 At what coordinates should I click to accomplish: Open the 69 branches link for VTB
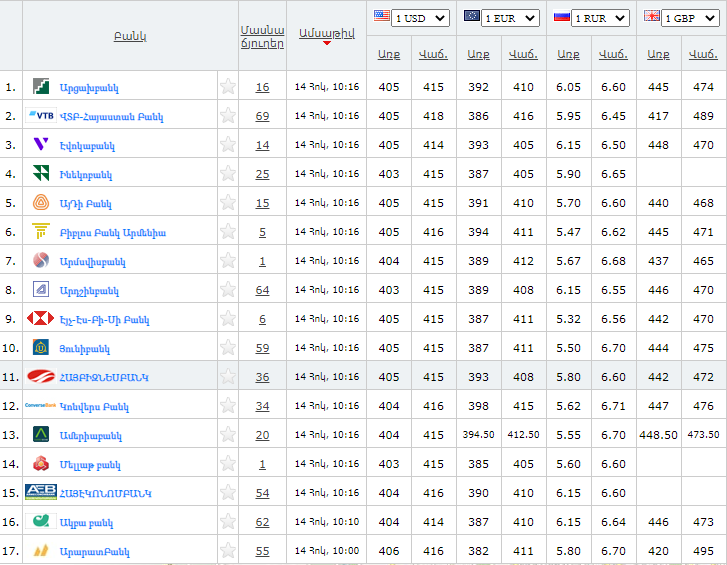point(262,116)
